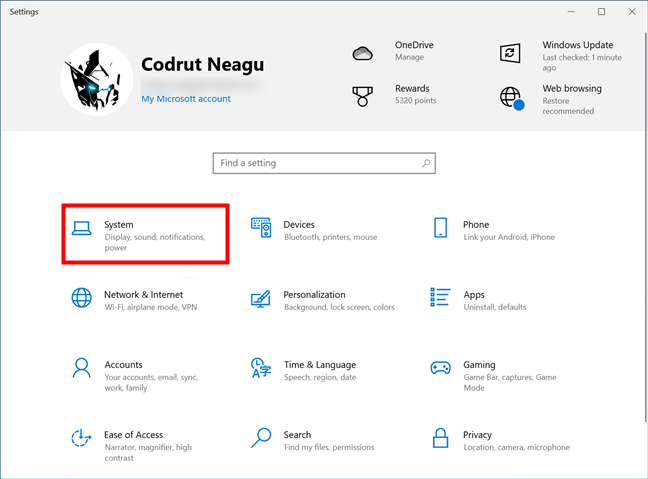Click the 'Last checked: 1 minute ago' text
Image resolution: width=648 pixels, height=479 pixels.
click(582, 62)
